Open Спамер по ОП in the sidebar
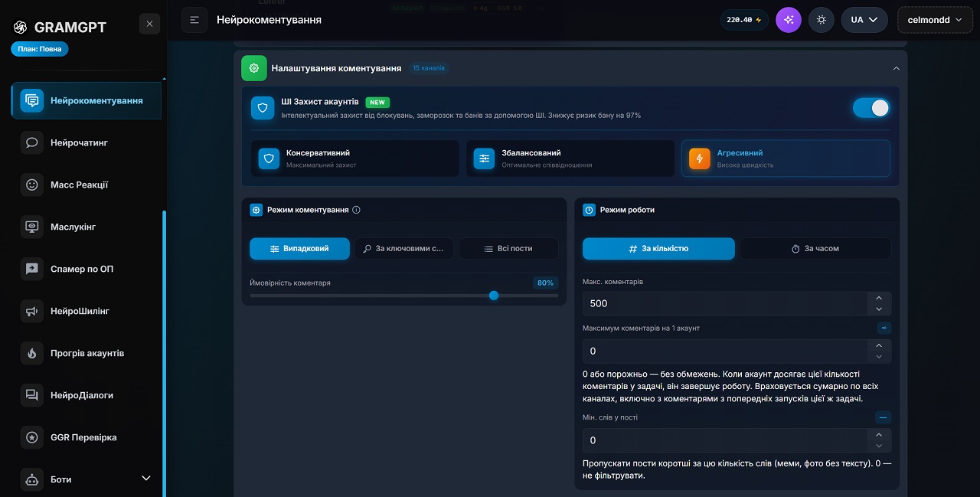Viewport: 980px width, 497px height. [x=87, y=269]
